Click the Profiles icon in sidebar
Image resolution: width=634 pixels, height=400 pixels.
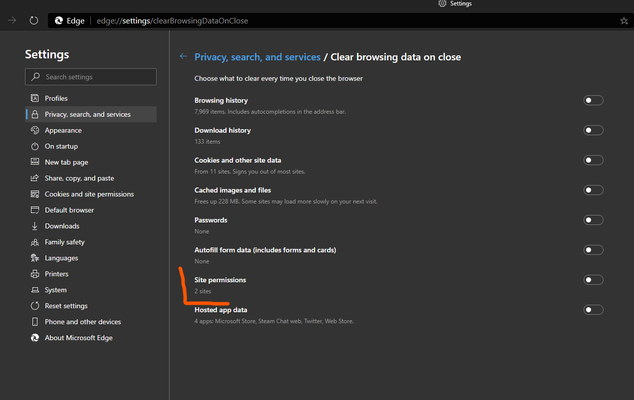(x=35, y=98)
